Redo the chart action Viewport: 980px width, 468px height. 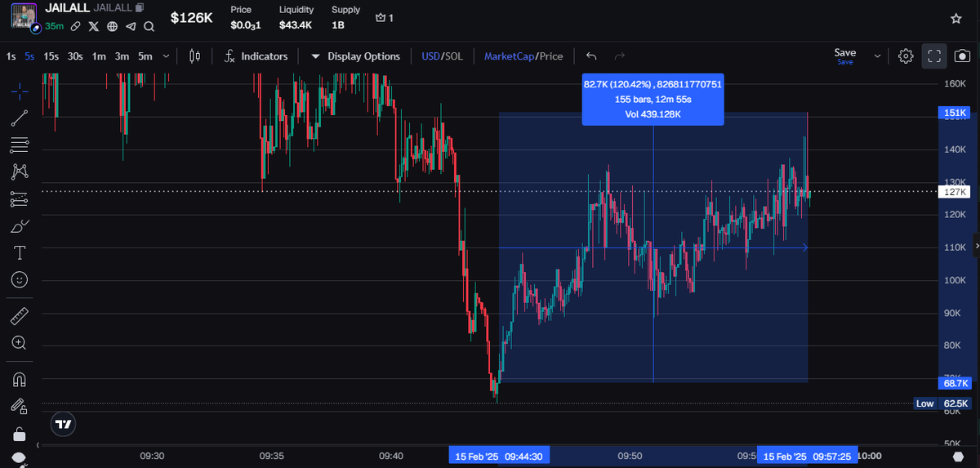pos(619,56)
